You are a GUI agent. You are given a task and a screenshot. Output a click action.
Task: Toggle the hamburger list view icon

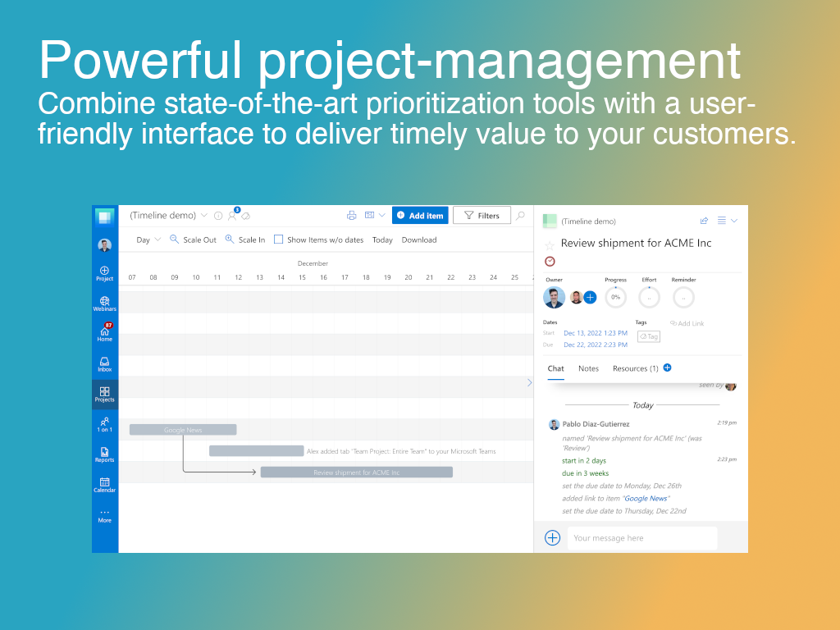[x=721, y=221]
